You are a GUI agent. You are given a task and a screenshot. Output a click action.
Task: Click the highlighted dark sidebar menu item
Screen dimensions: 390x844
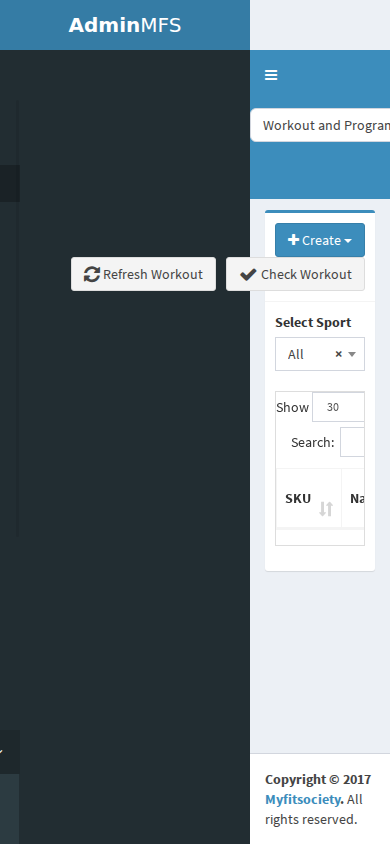(10, 184)
